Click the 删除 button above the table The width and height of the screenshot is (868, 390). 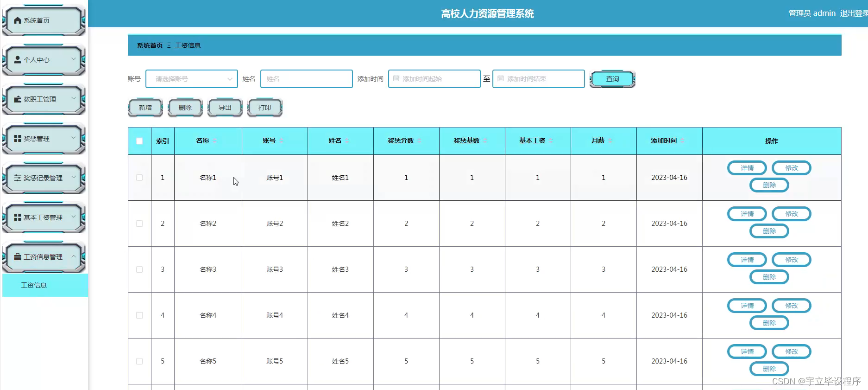tap(185, 108)
